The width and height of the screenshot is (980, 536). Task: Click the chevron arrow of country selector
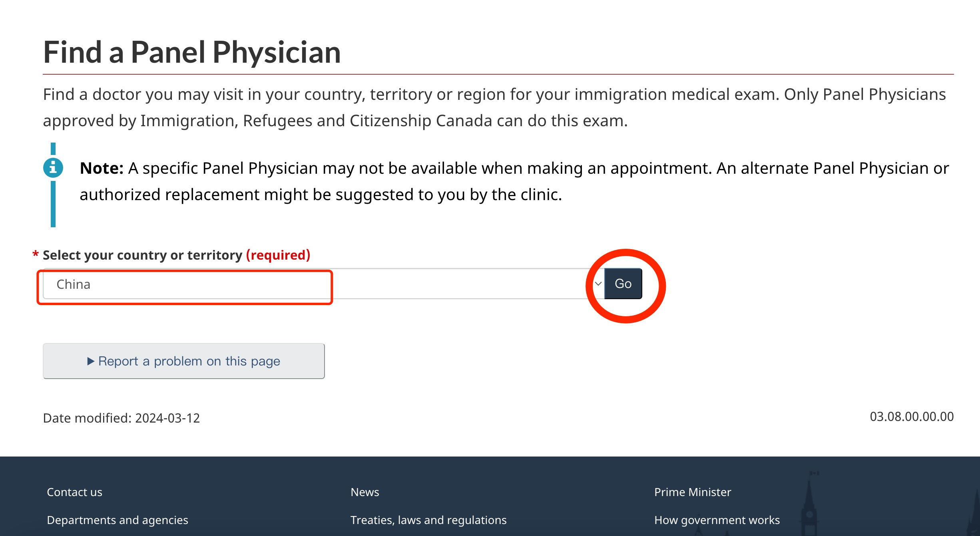598,284
